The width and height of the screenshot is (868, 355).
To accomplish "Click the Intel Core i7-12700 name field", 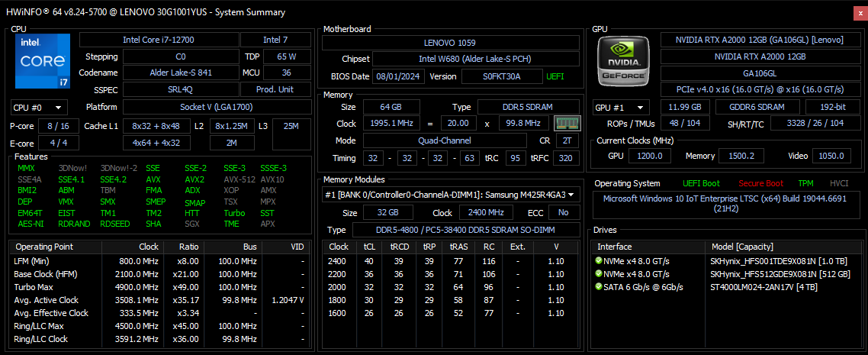I will click(x=159, y=40).
